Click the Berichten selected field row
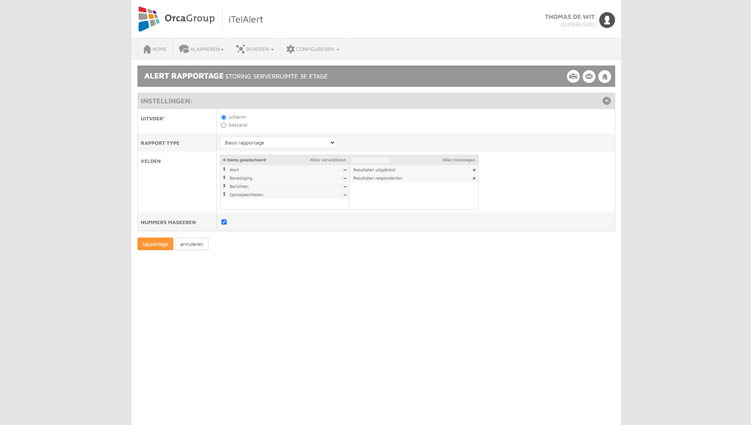This screenshot has width=751, height=425. point(284,186)
